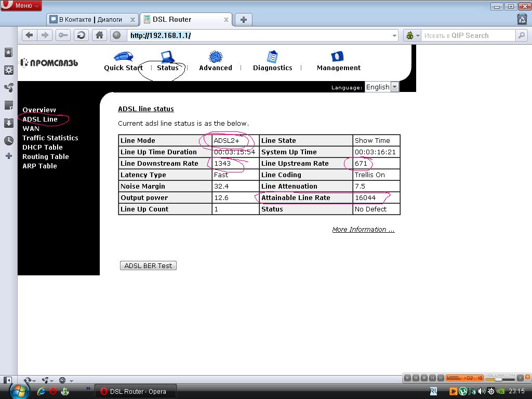Reload the page with the refresh button
This screenshot has width=532, height=399.
coord(81,35)
